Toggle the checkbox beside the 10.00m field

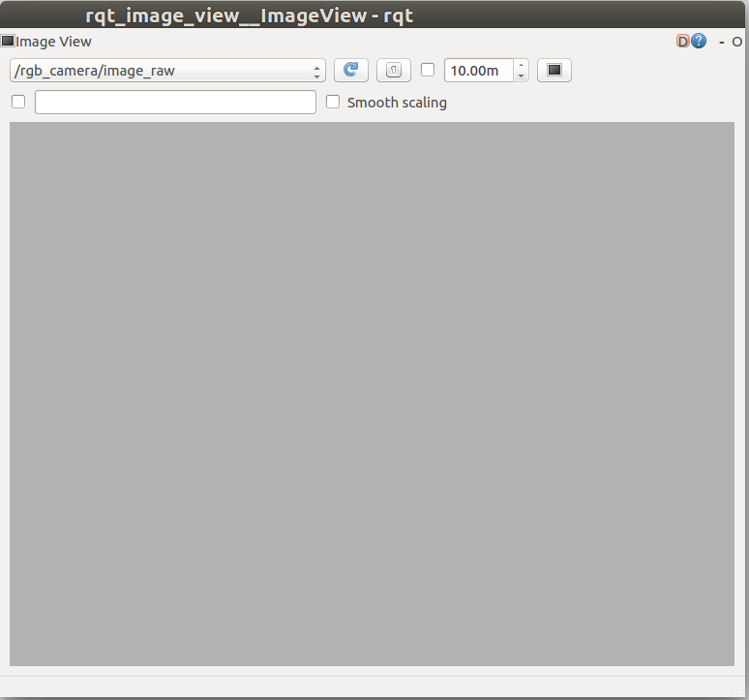(428, 70)
